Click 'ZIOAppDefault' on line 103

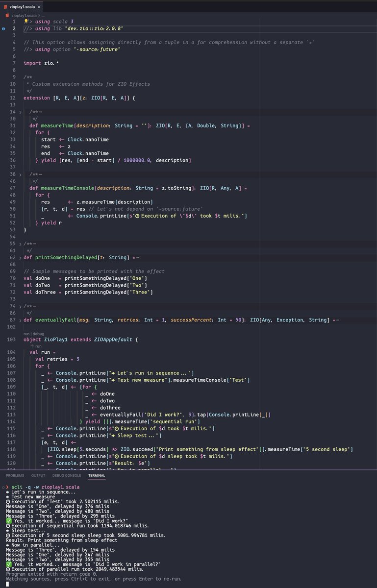(114, 339)
